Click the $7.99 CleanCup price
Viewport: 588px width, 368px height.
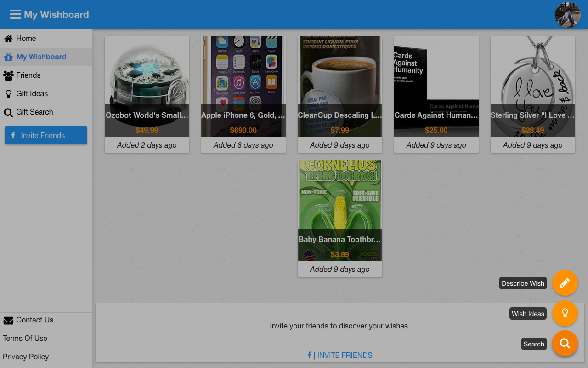click(340, 130)
